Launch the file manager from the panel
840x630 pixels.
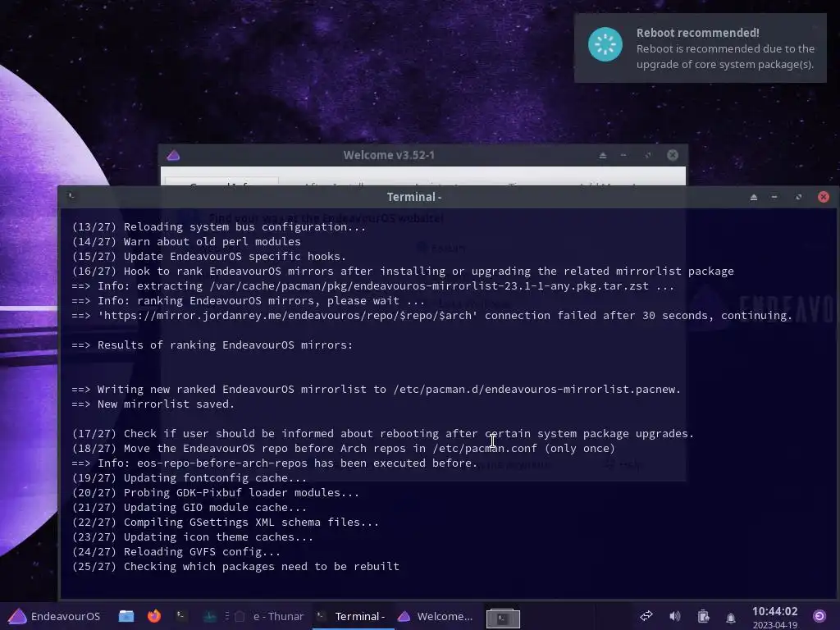point(126,616)
